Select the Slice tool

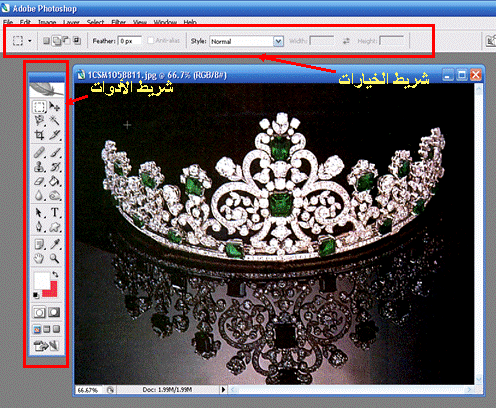point(54,135)
